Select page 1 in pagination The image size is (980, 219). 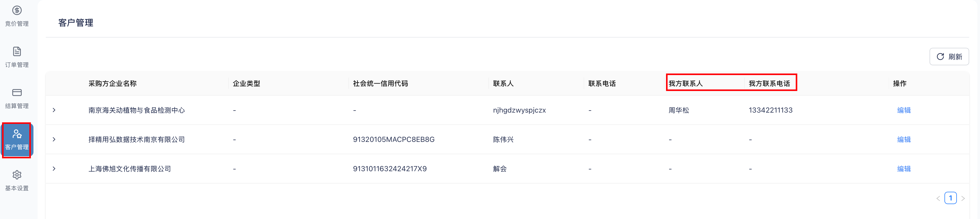[950, 198]
